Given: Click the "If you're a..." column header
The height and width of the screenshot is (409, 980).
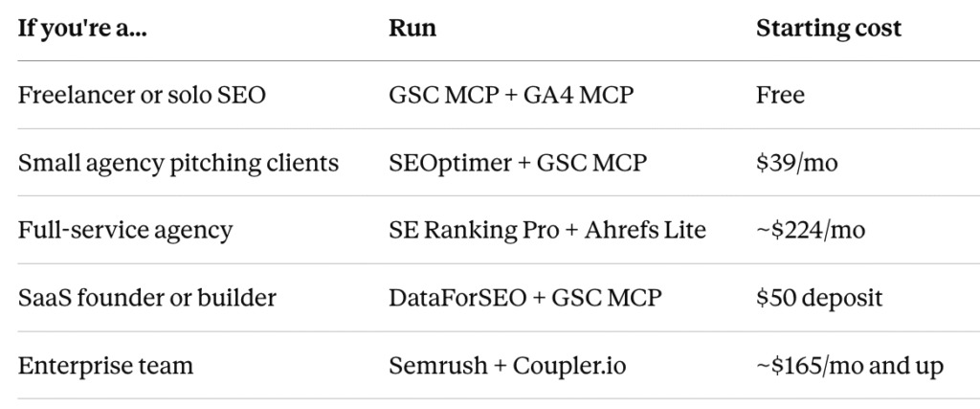Looking at the screenshot, I should click(x=82, y=28).
